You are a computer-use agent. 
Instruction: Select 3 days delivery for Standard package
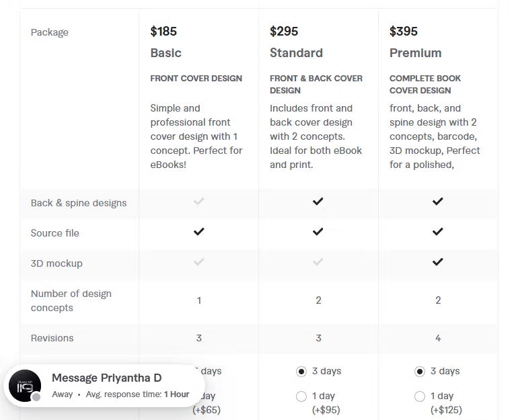(x=301, y=372)
